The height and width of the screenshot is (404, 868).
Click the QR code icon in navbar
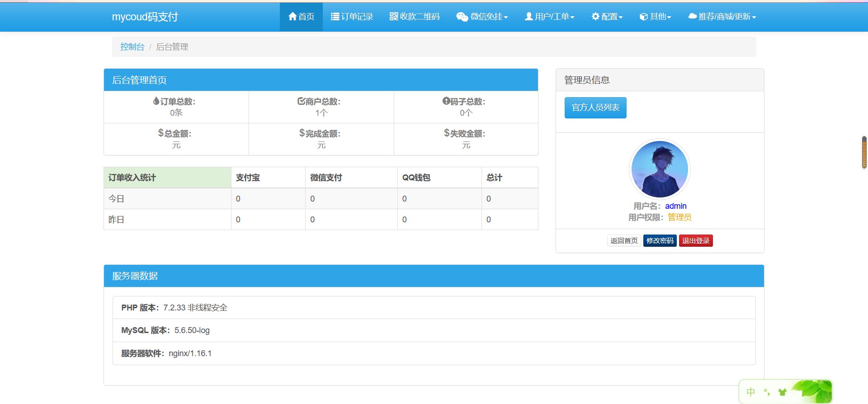click(394, 17)
